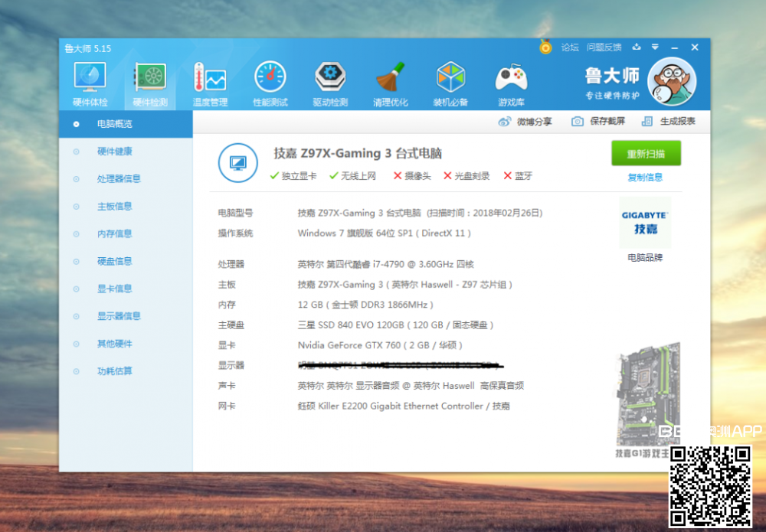Generate report with 生成报表

[669, 121]
